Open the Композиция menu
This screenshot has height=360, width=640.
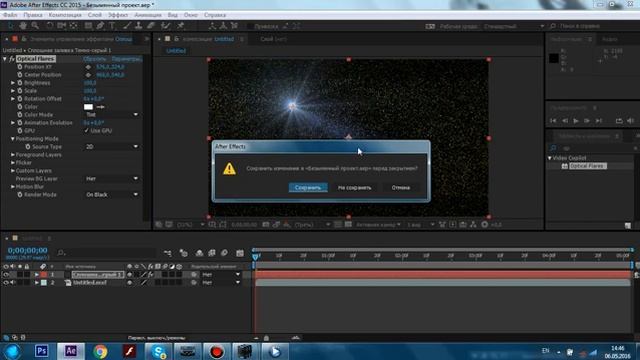(65, 15)
